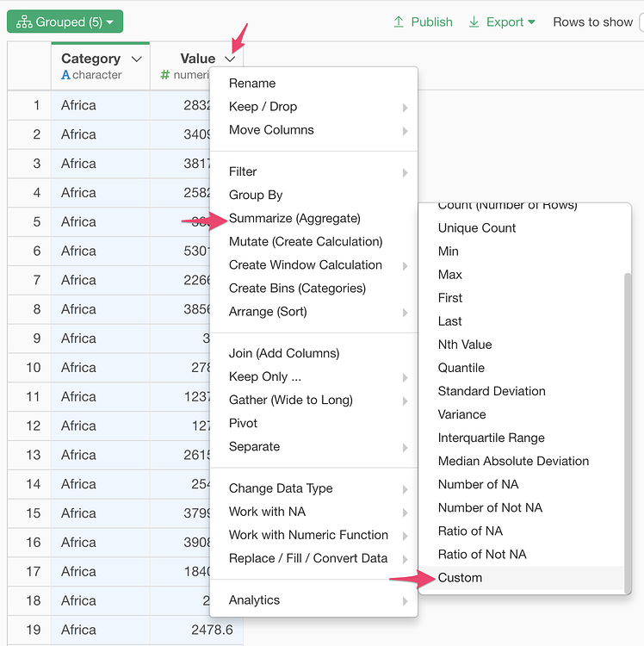This screenshot has height=646, width=644.
Task: Click the aggregate submenu scrollbar
Action: tap(628, 432)
